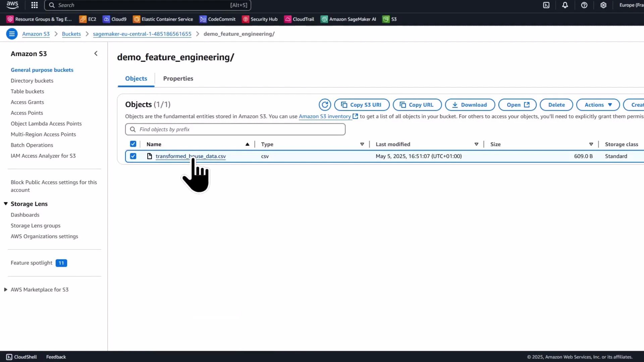Click the Find objects by prefix field

coord(235,129)
